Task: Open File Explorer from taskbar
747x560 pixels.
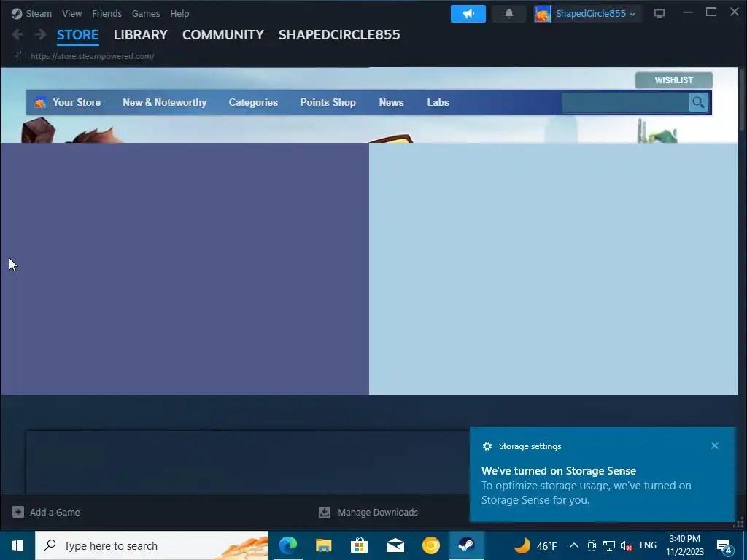Action: 323,545
